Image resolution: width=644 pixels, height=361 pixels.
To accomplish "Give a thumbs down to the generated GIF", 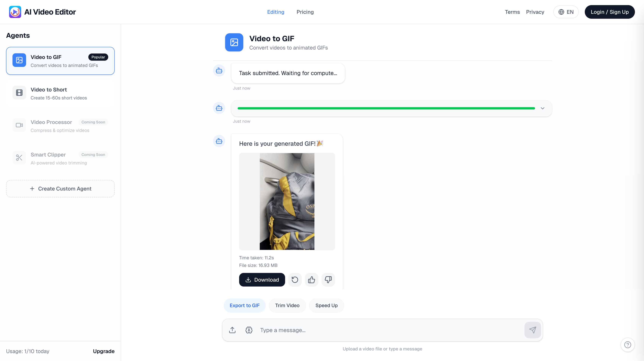I will point(328,280).
